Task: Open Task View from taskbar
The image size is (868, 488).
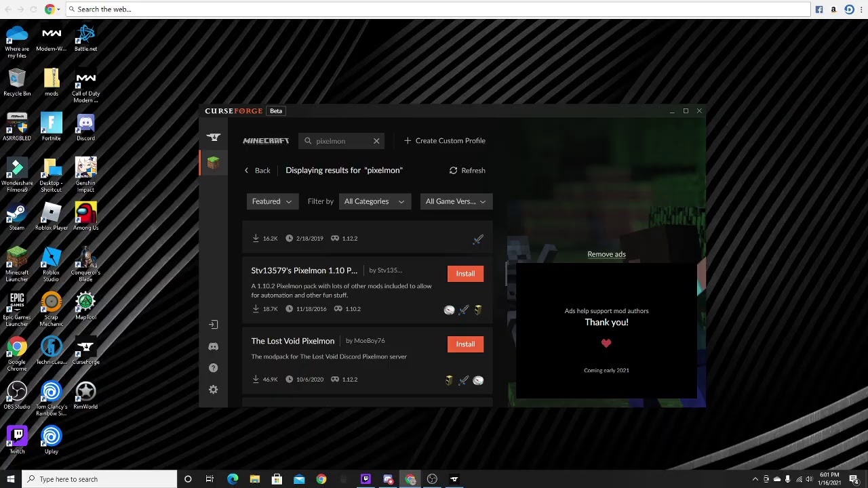Action: 210,479
